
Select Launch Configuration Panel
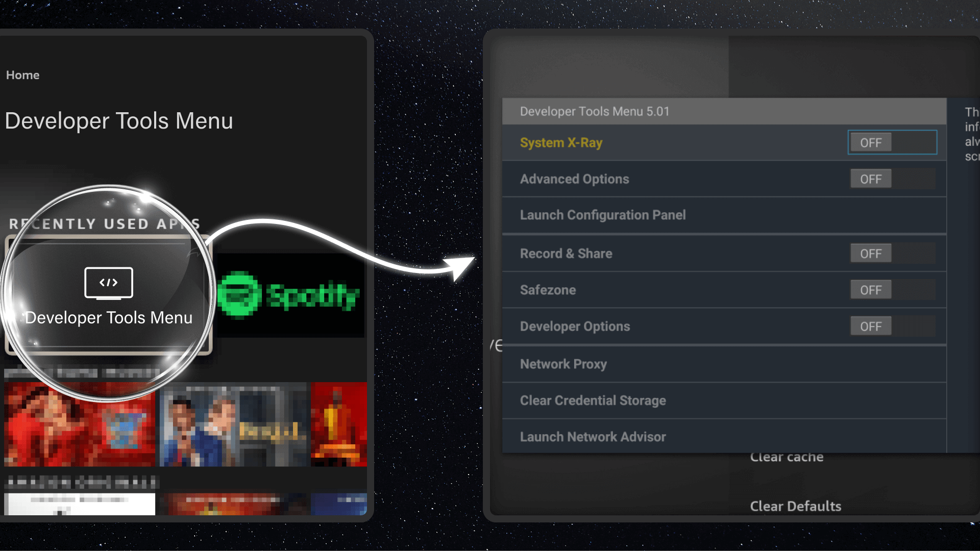[x=724, y=215]
